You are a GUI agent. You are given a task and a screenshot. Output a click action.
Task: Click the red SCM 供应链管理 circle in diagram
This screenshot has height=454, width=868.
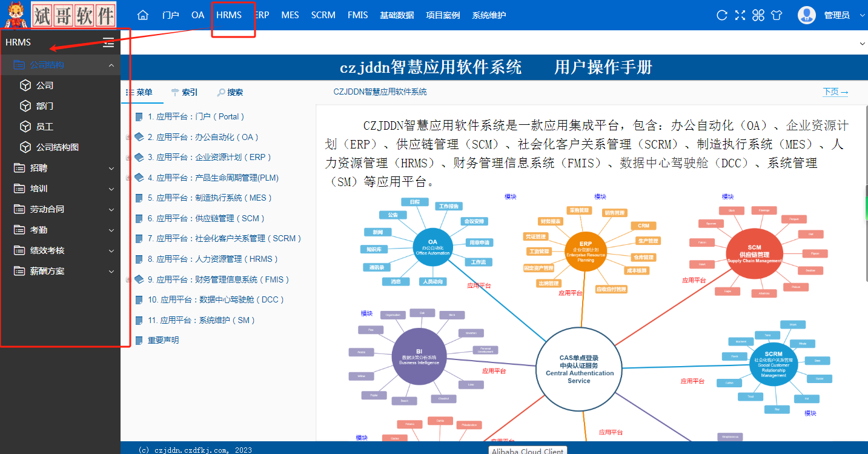(754, 254)
